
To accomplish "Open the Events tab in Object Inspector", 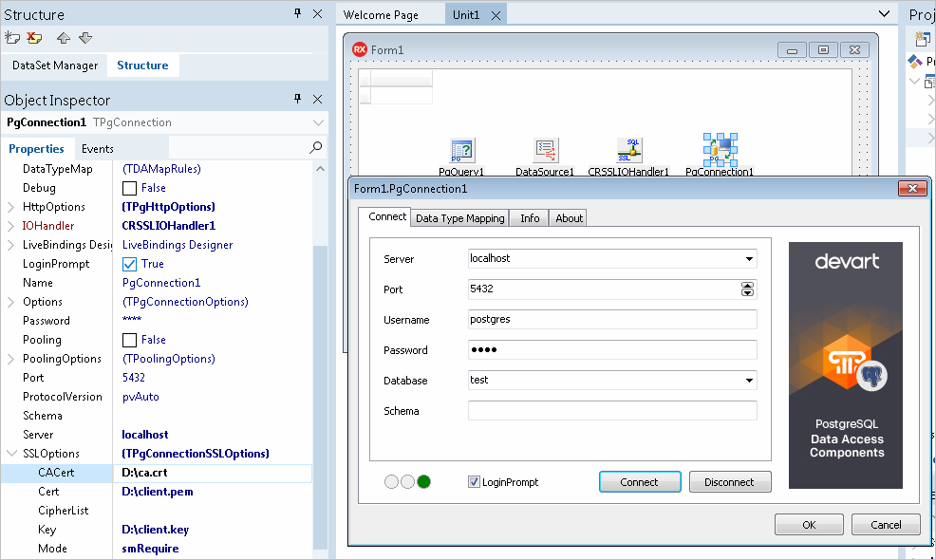I will [97, 149].
